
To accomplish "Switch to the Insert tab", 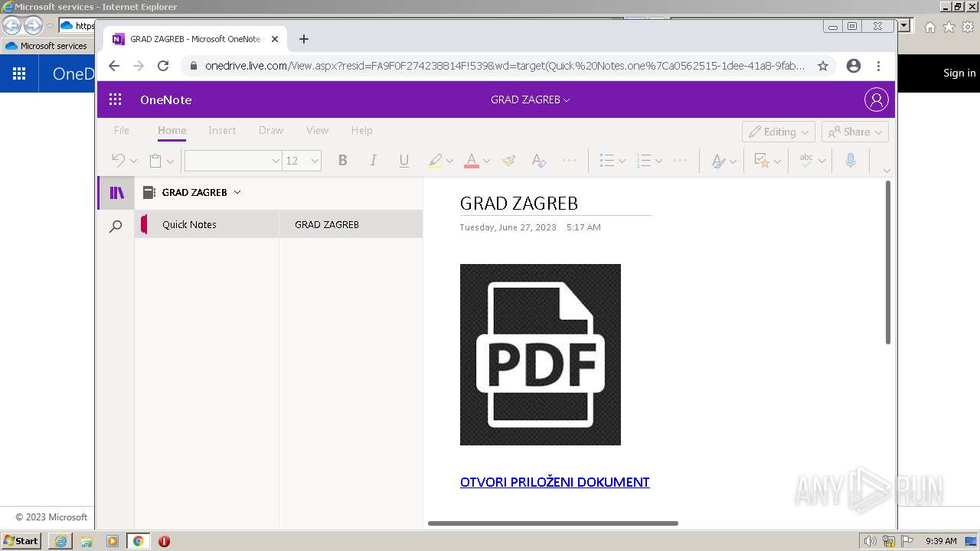I will click(x=222, y=130).
